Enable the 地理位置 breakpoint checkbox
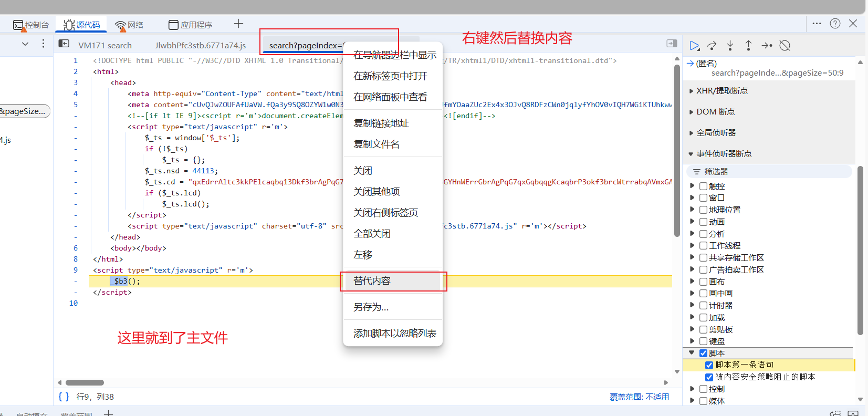The height and width of the screenshot is (416, 868). click(703, 210)
